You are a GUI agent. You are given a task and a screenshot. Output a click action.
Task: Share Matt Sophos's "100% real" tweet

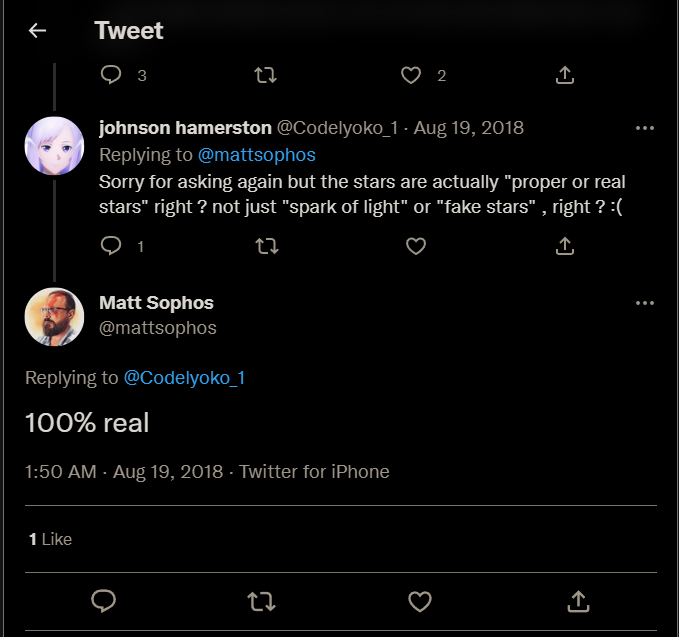coord(578,601)
